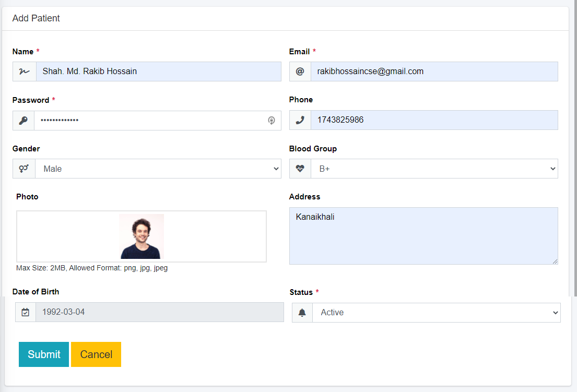
Task: Click the bell icon beside Status
Action: [302, 313]
